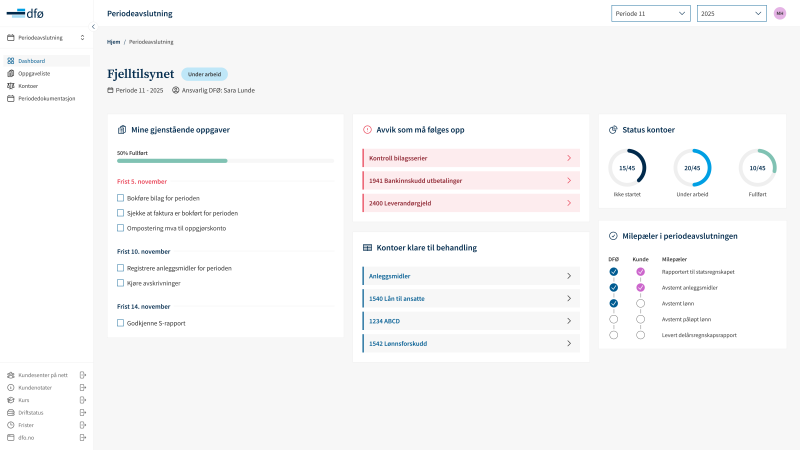800x450 pixels.
Task: Open '1540 Lån til ansatte' row chevron
Action: (x=569, y=298)
